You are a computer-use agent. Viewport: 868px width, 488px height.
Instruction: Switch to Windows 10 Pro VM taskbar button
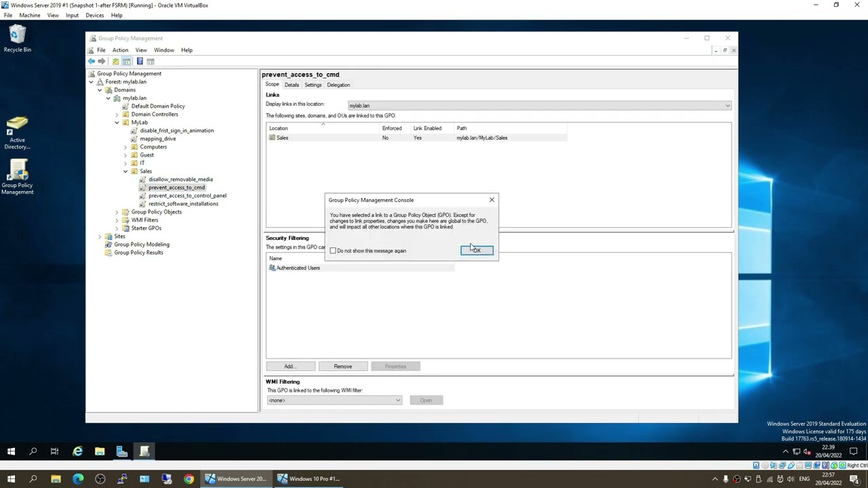click(x=309, y=479)
